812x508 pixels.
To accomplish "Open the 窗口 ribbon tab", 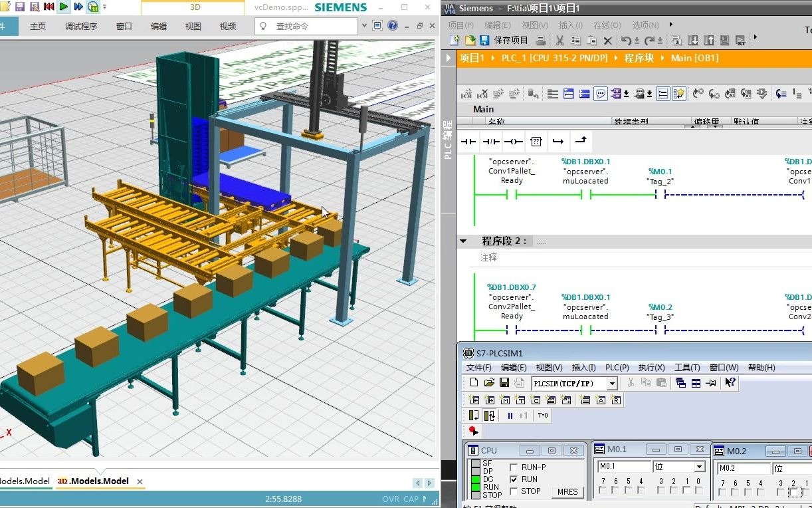I will coord(124,26).
